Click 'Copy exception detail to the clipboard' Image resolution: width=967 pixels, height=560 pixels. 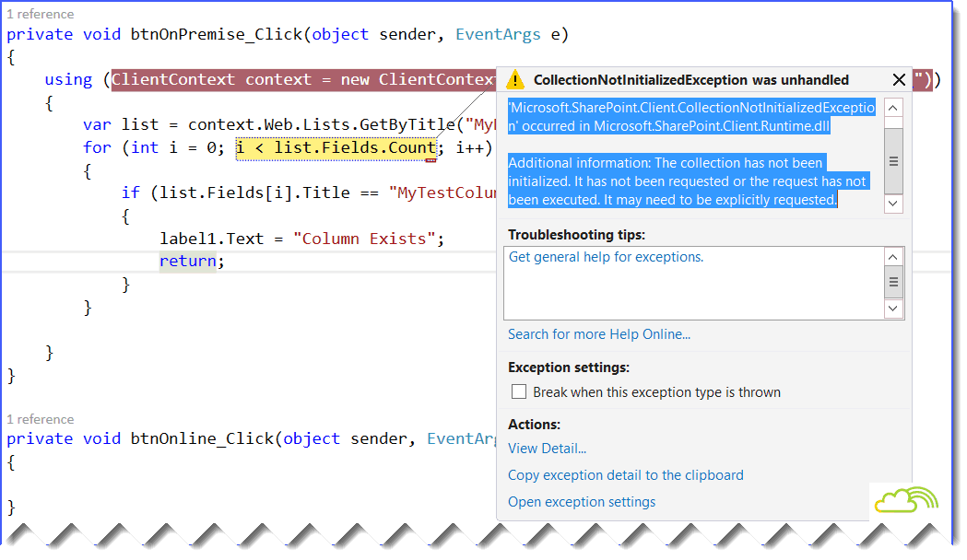click(625, 475)
